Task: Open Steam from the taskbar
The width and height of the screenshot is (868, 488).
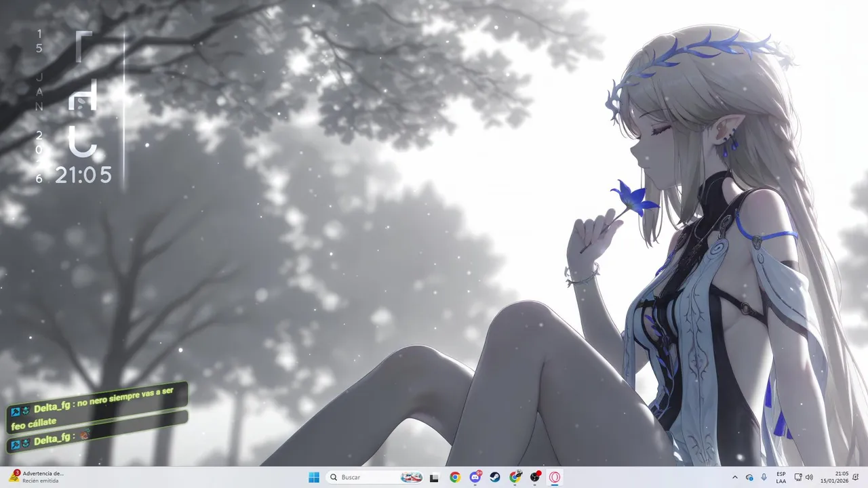Action: tap(495, 477)
